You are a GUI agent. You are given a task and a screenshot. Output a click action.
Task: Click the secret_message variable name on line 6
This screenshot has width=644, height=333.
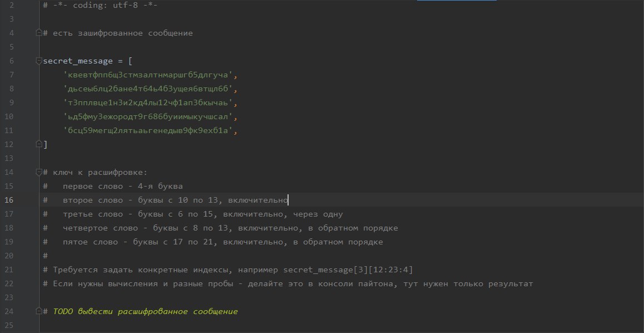(78, 61)
